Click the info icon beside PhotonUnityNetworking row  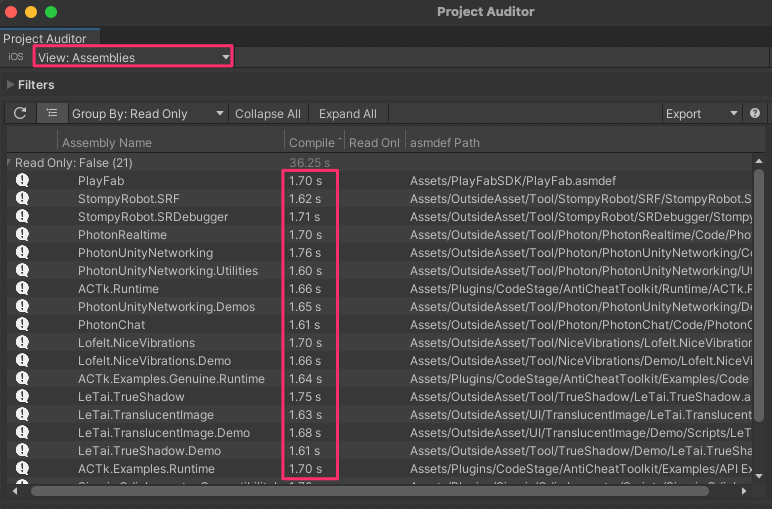(x=22, y=252)
